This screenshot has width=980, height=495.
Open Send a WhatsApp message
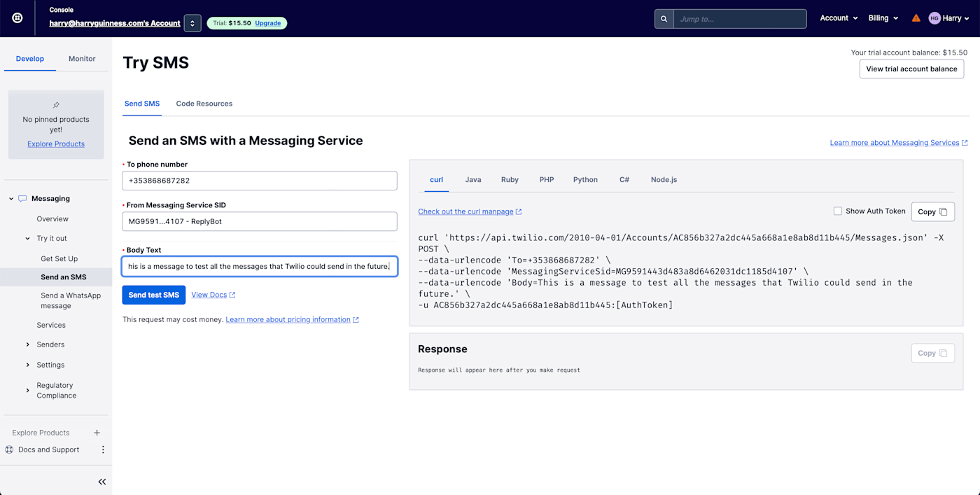coord(71,300)
